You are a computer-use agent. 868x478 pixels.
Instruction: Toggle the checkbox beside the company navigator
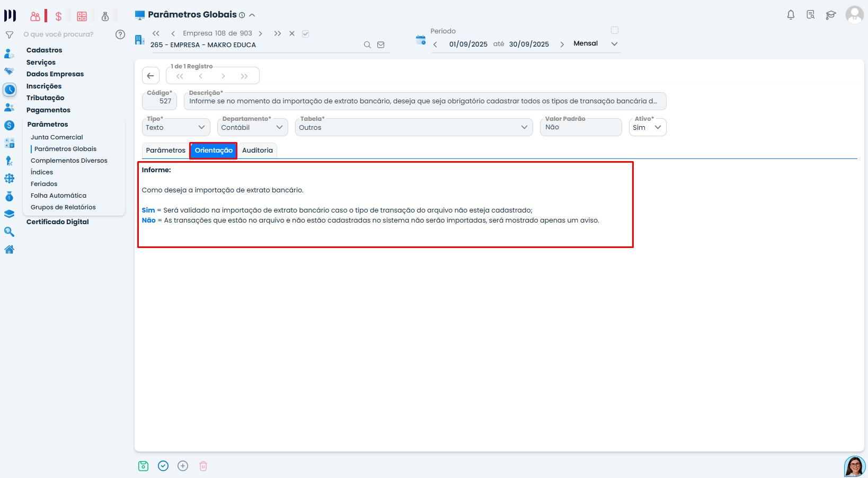click(306, 33)
